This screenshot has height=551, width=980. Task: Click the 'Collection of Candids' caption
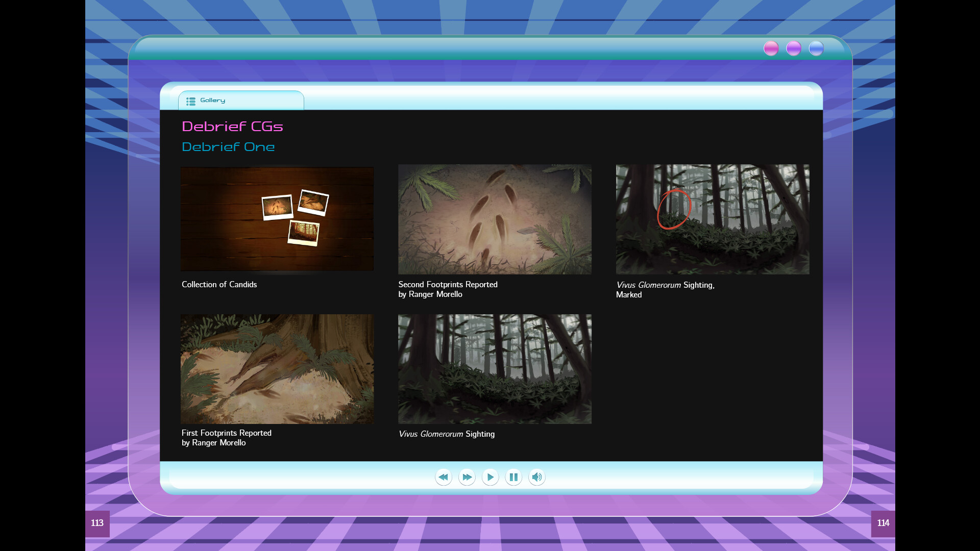219,285
